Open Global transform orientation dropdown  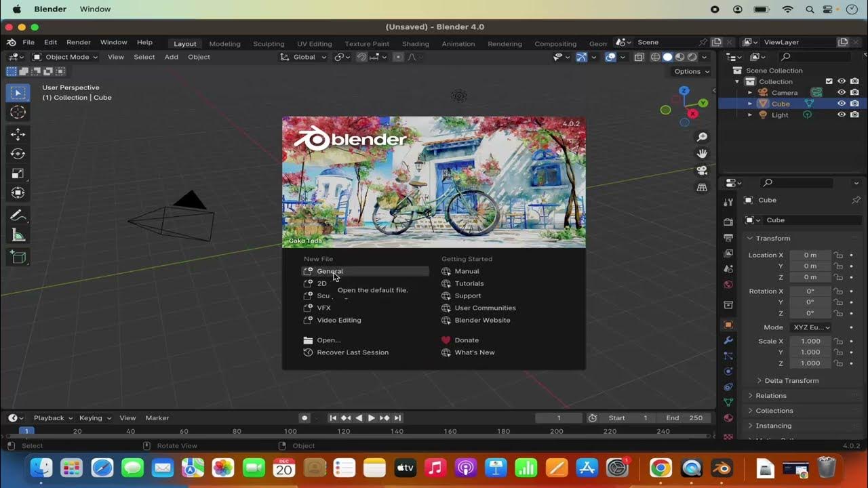click(x=304, y=57)
